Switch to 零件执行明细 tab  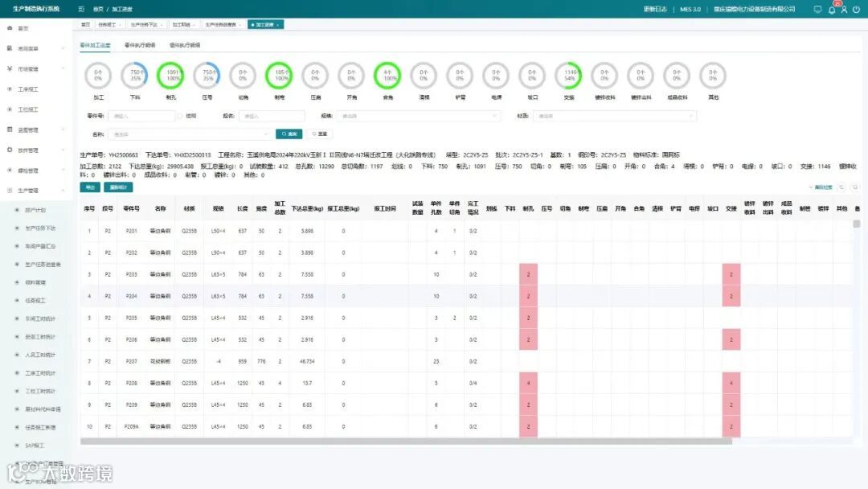coord(140,45)
